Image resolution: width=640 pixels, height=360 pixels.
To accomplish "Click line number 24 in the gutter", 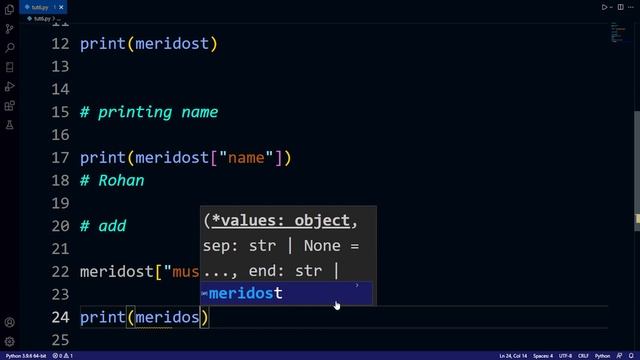I will click(60, 317).
